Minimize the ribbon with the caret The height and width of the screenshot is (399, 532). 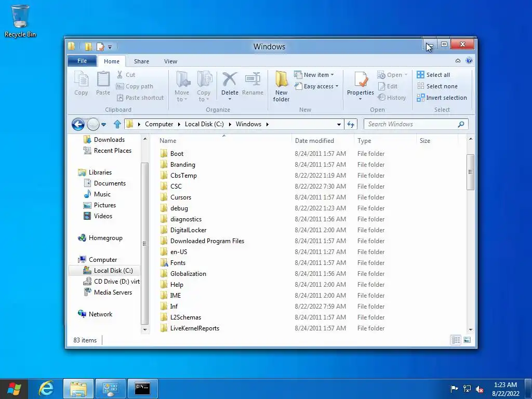(x=458, y=61)
